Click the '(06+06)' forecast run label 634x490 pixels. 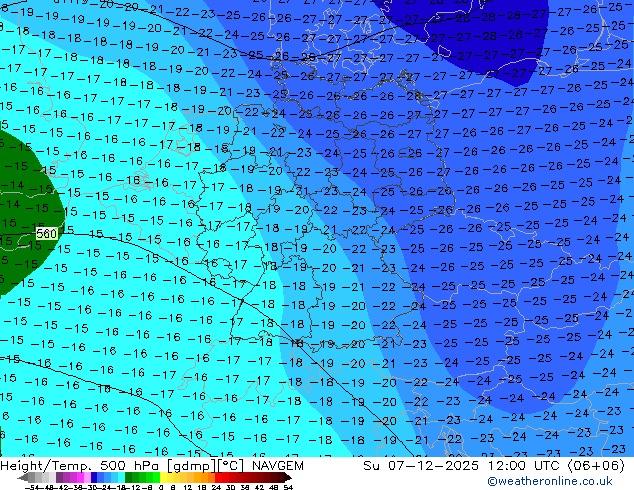(596, 466)
